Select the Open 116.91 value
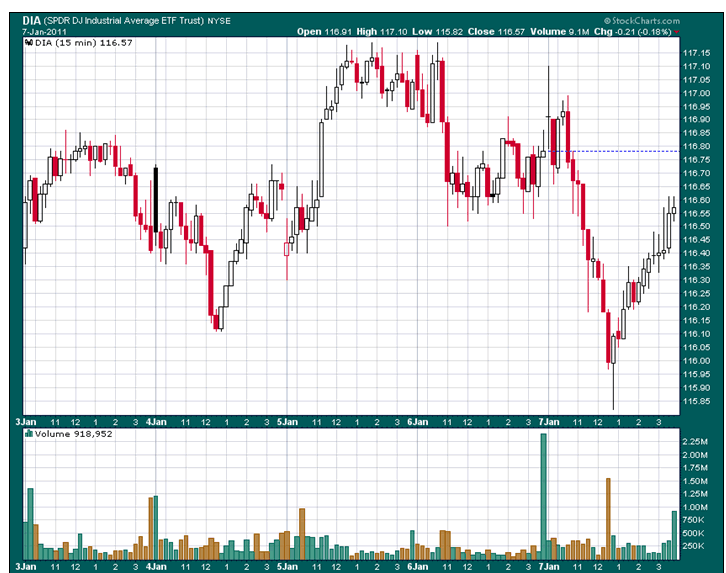This screenshot has height=573, width=726. [x=325, y=31]
